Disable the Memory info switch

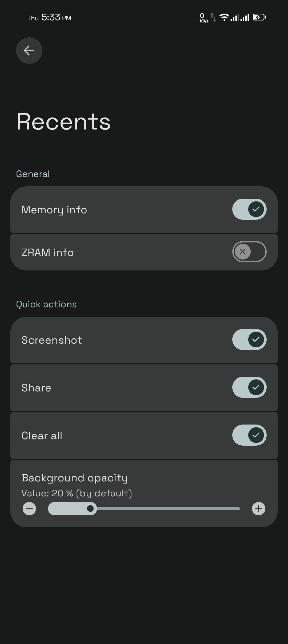tap(249, 209)
